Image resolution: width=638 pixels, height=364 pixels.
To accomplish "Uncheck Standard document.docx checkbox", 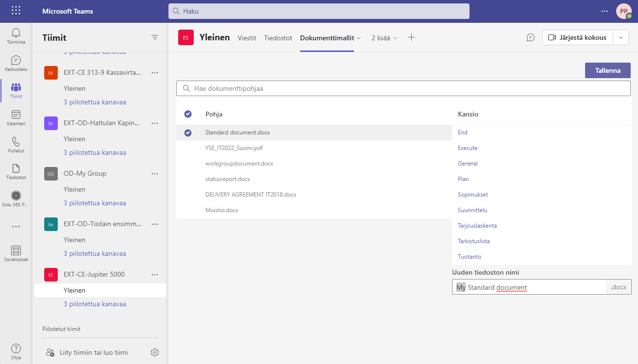I will [x=188, y=132].
